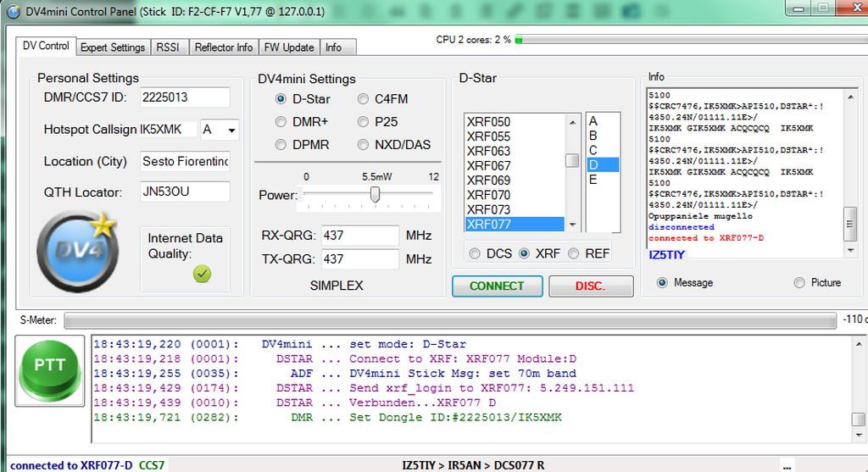Click the reflector list scroll-down arrow
868x472 pixels.
[x=572, y=225]
